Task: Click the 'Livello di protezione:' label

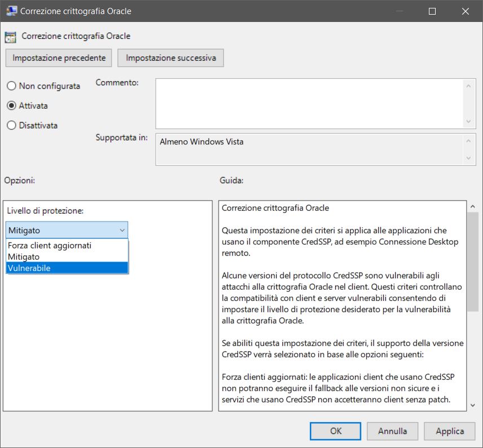Action: coord(45,211)
